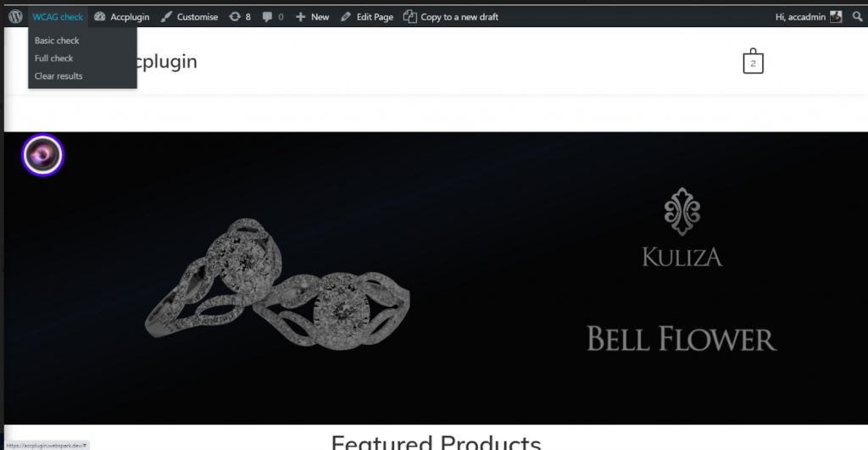Click the Kuliza logo in banner
Image resolution: width=868 pixels, height=450 pixels.
[x=682, y=227]
